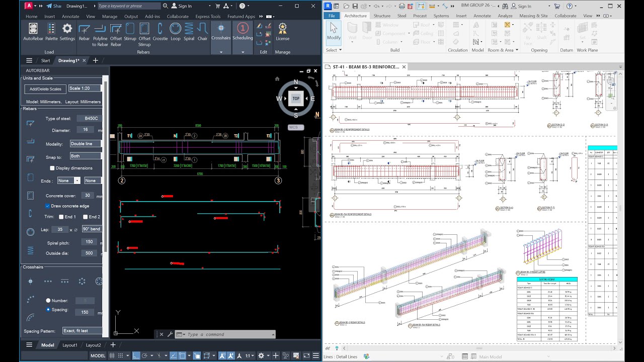The height and width of the screenshot is (362, 644).
Task: Open the AutoRebar License manager
Action: (x=282, y=32)
